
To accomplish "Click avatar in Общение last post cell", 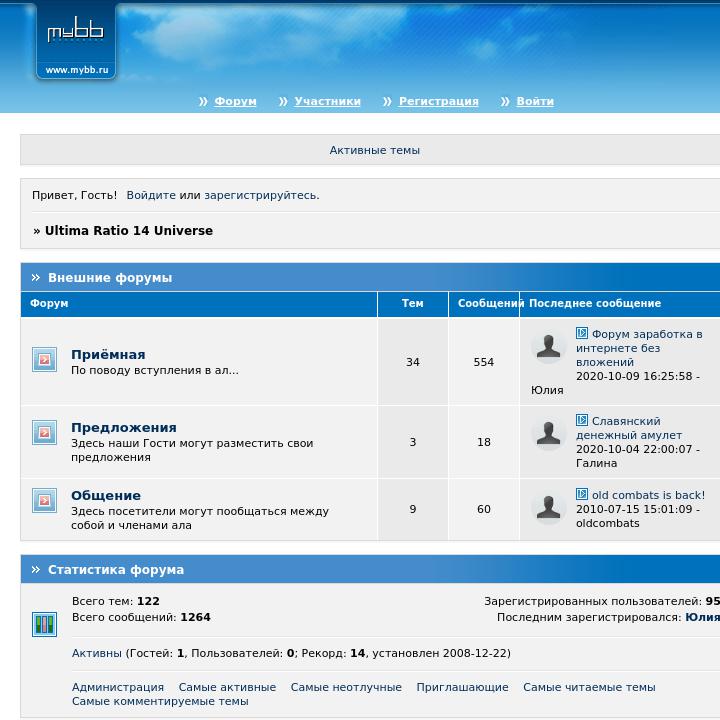I will click(548, 508).
